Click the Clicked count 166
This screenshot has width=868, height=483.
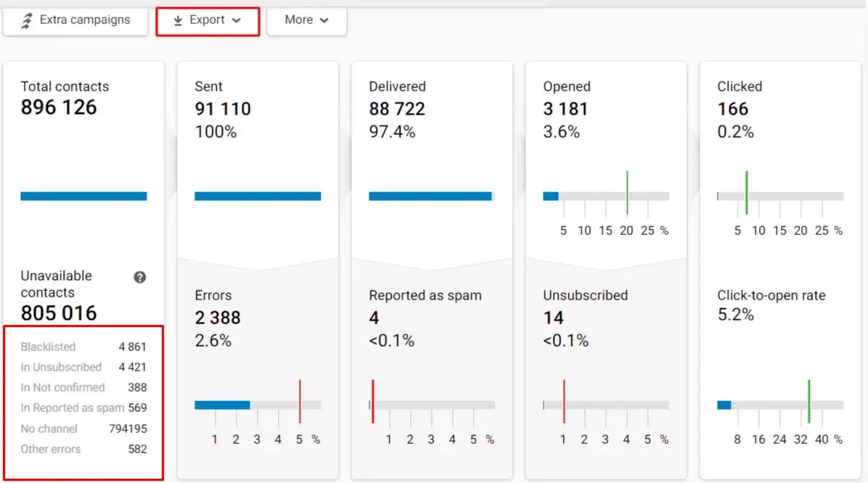[x=732, y=109]
